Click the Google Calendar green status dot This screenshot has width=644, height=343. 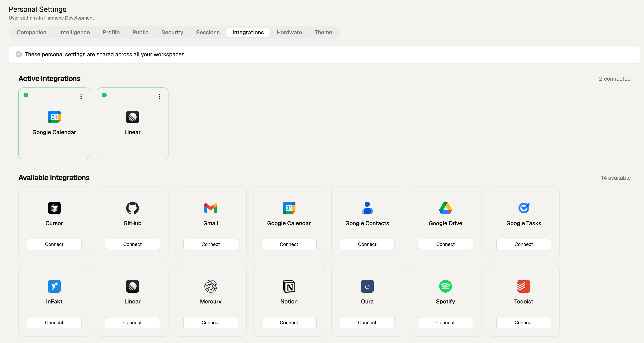coord(26,95)
